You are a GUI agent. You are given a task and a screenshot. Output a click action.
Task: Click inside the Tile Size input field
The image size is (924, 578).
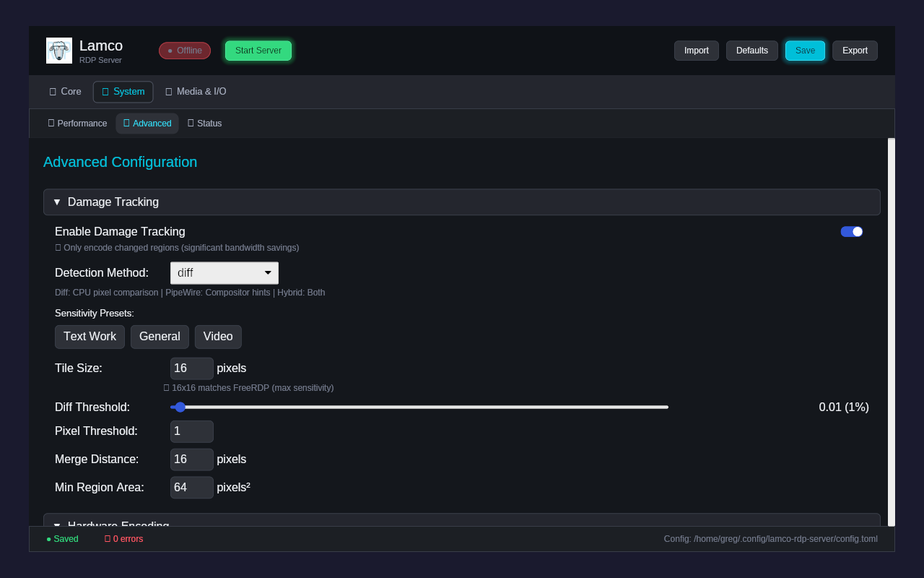click(x=191, y=368)
